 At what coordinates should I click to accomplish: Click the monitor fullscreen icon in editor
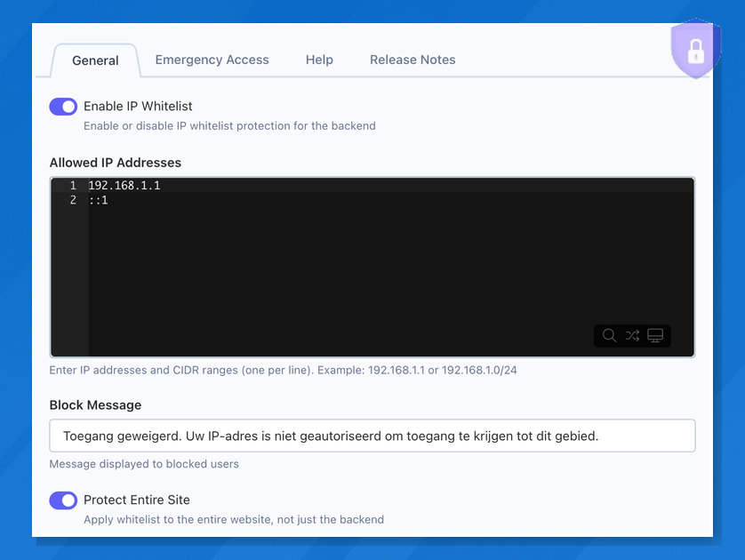click(x=655, y=335)
